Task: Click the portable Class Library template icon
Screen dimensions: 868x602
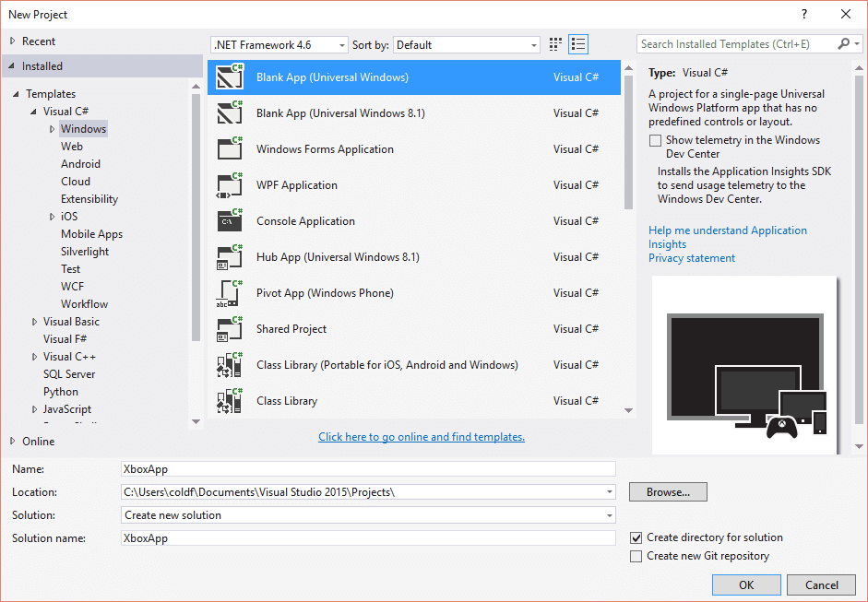Action: tap(230, 365)
